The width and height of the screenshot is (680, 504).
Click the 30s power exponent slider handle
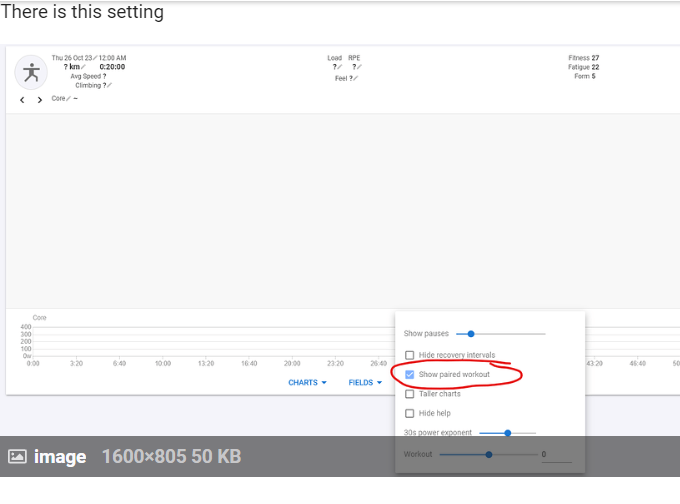pos(508,433)
